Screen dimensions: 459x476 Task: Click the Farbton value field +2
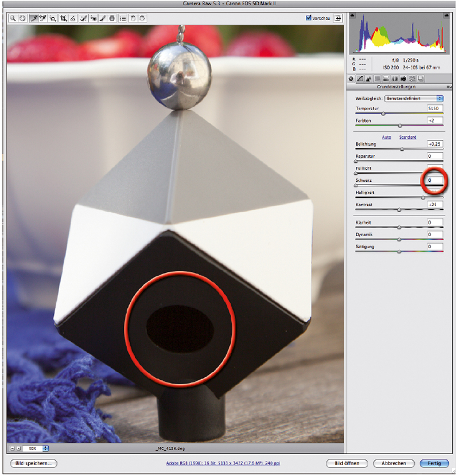(x=435, y=120)
